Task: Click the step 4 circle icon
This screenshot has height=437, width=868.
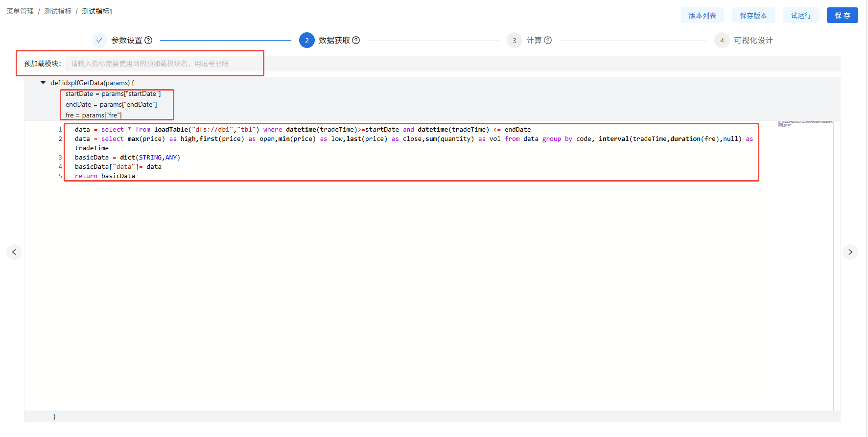Action: click(722, 40)
